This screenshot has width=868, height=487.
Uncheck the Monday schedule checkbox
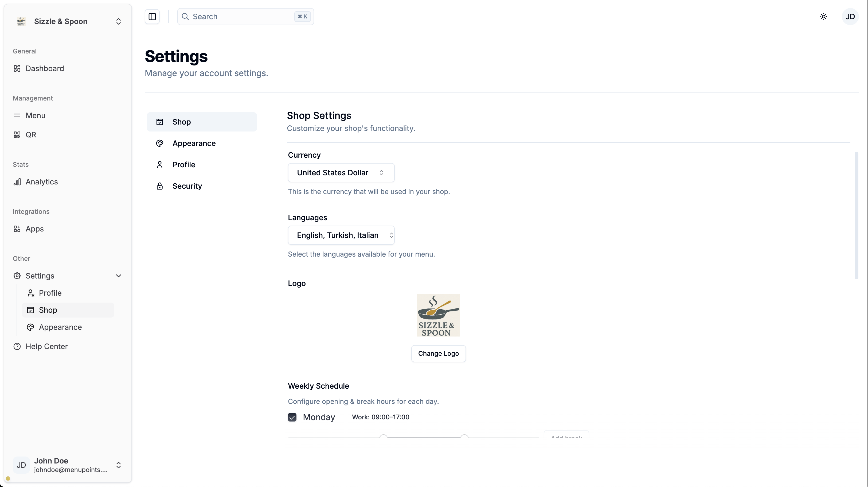click(292, 417)
